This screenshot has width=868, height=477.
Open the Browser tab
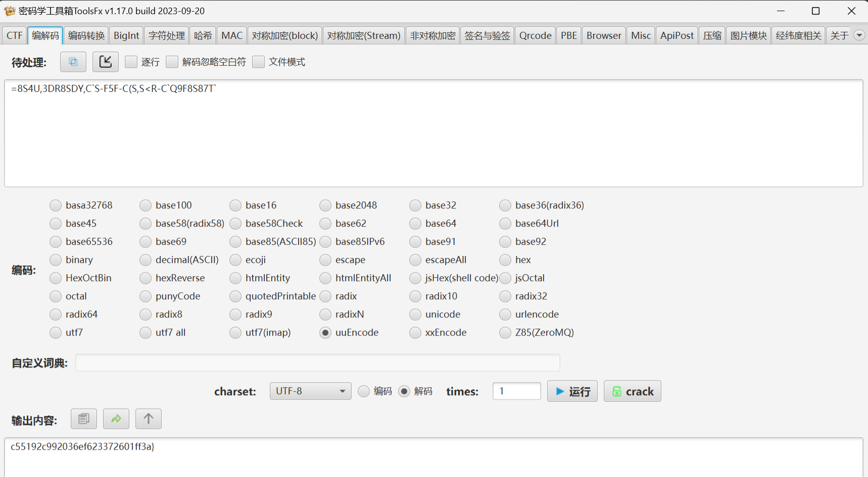pos(604,35)
